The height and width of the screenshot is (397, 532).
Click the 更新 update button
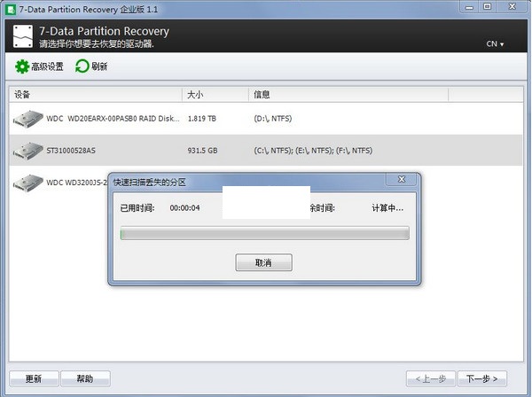[34, 378]
